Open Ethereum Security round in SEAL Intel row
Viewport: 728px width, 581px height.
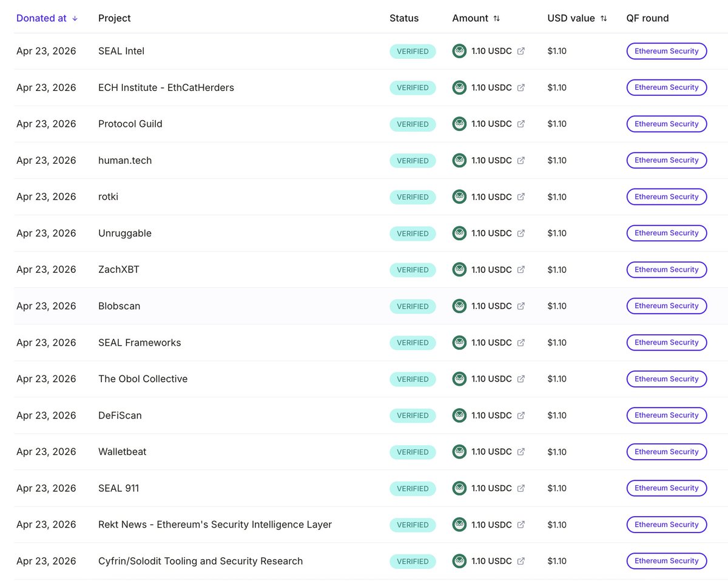pos(667,51)
